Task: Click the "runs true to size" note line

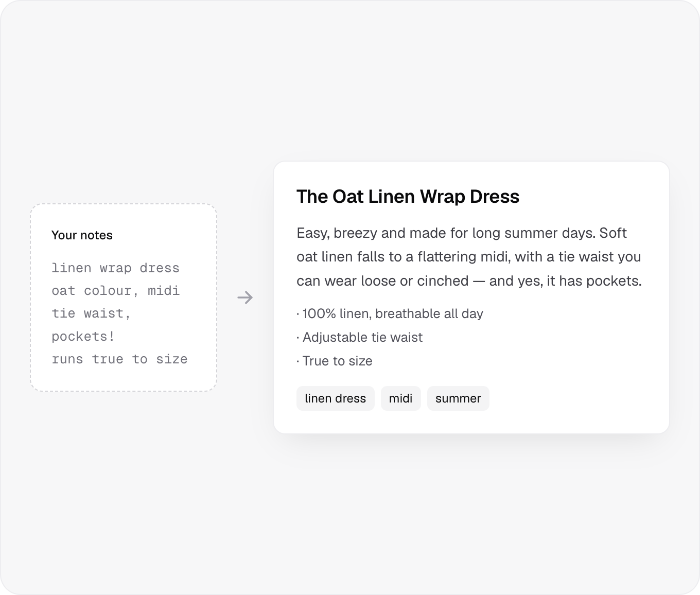Action: click(119, 359)
